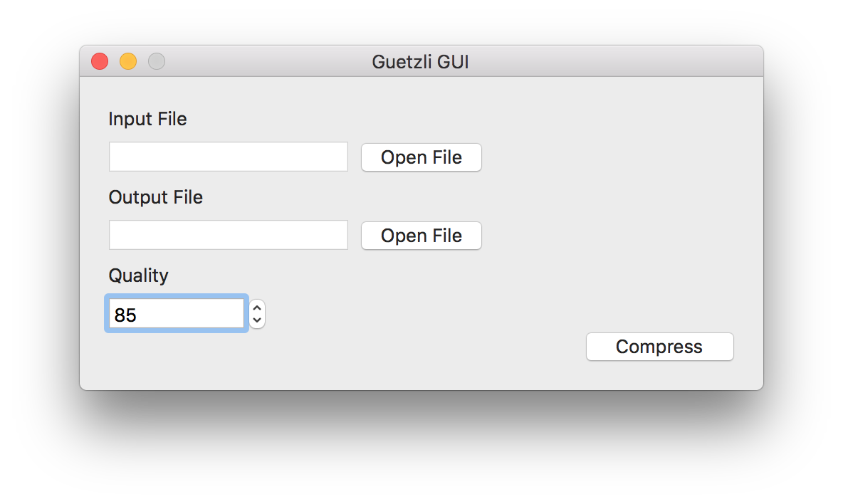843x504 pixels.
Task: Click the Quality up/down stepper control
Action: [x=257, y=314]
